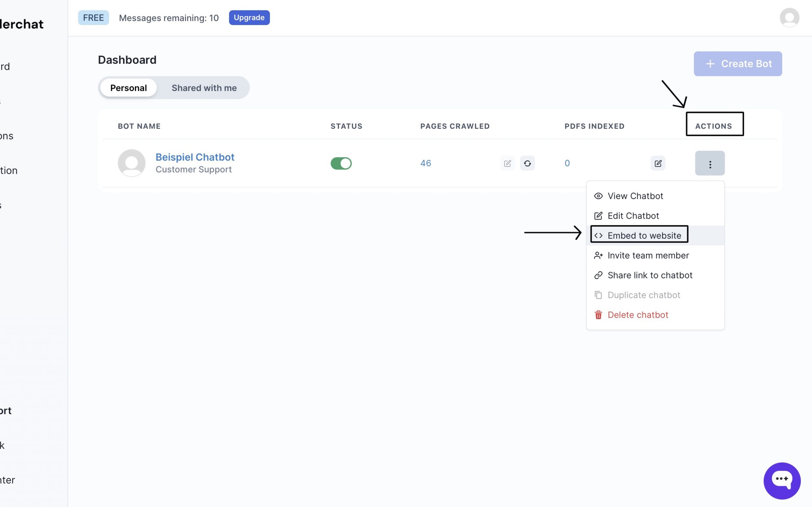Click the user profile avatar icon
This screenshot has height=507, width=812.
790,17
